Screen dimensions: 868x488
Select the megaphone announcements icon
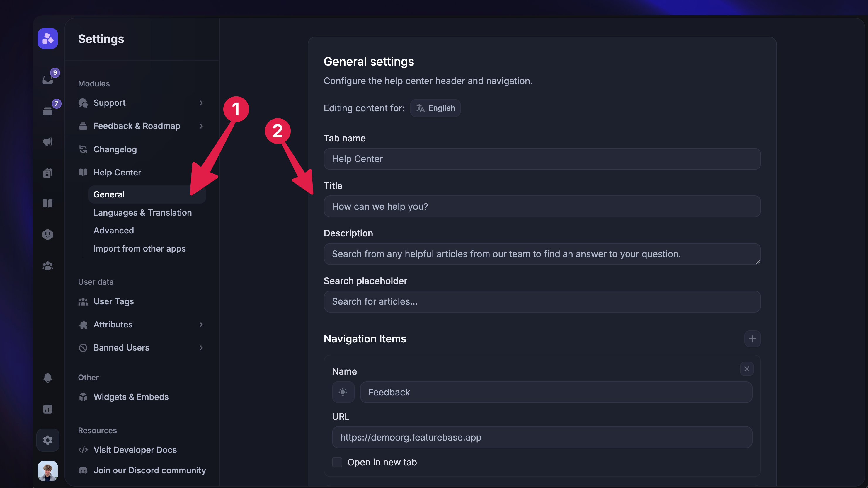pos(47,141)
